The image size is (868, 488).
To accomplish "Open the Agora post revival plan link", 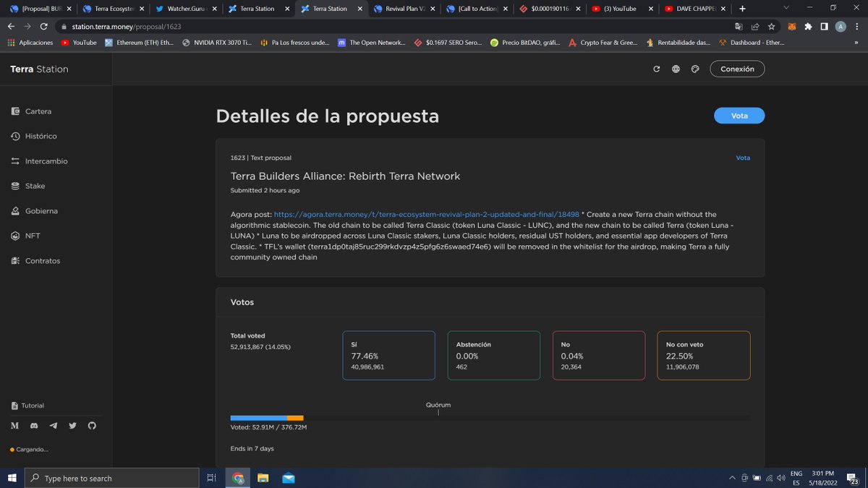I will click(x=427, y=214).
